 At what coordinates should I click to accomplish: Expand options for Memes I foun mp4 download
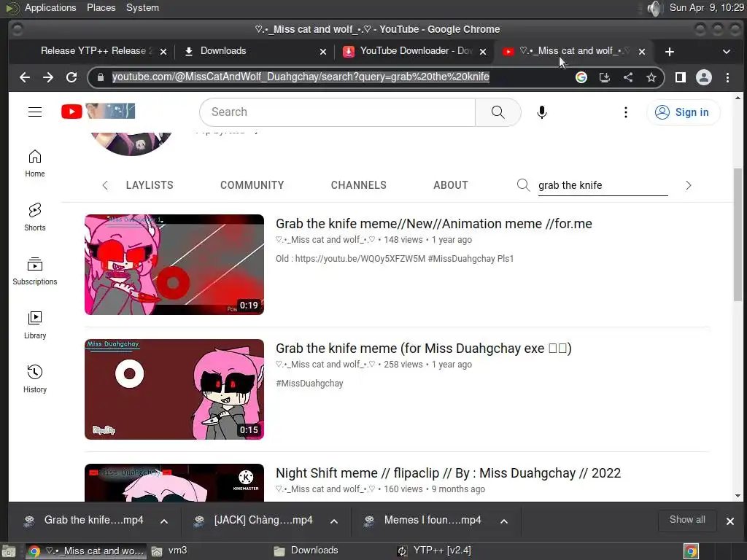coord(503,521)
